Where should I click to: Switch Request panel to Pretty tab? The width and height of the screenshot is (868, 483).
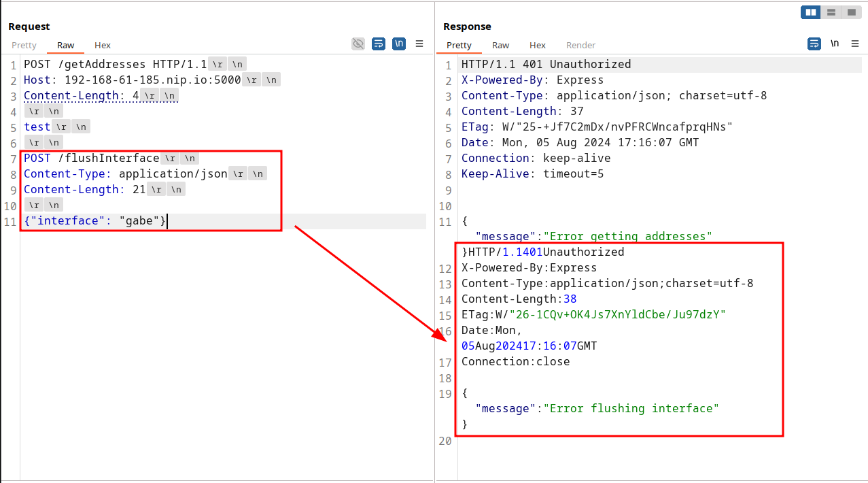pos(24,45)
